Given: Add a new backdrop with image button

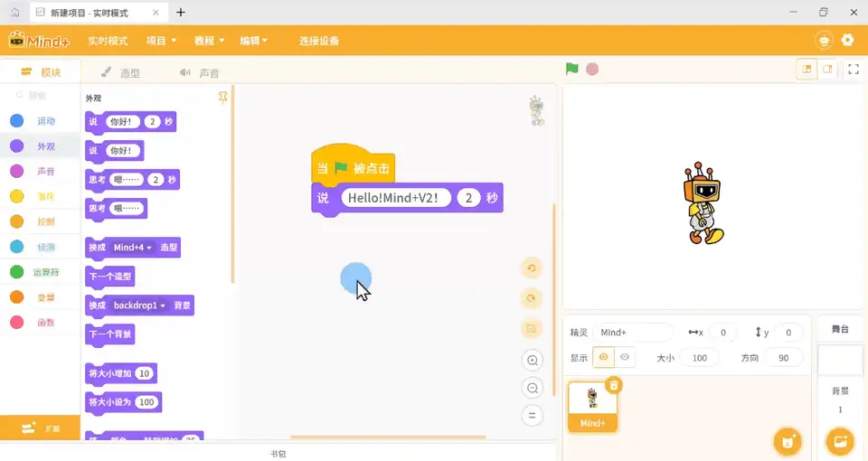Looking at the screenshot, I should (840, 441).
